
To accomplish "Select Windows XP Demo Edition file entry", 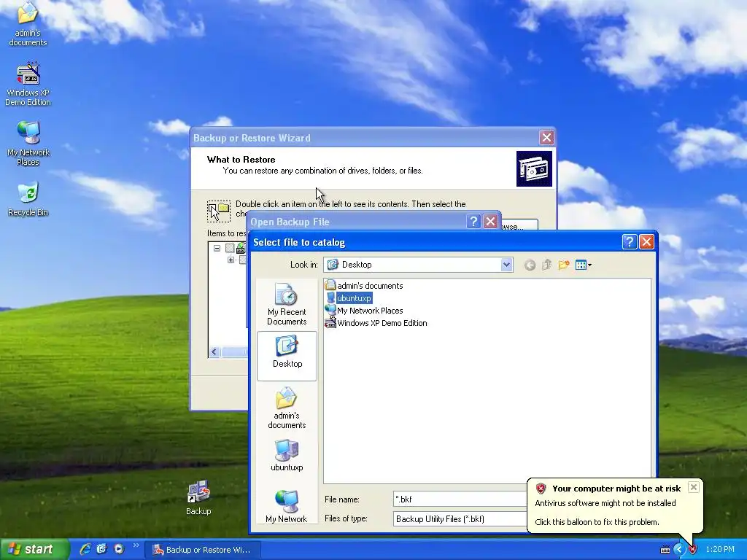I will [376, 323].
